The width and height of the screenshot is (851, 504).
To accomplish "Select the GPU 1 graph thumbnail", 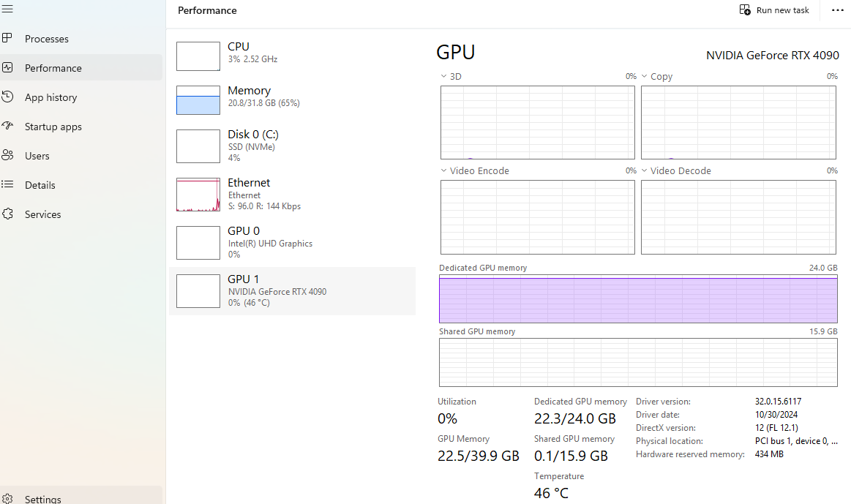I will [198, 291].
